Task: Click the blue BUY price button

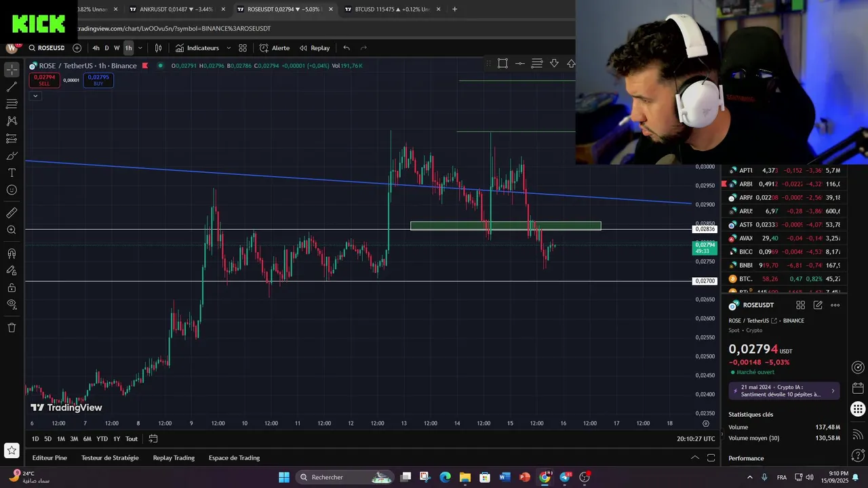Action: click(98, 80)
